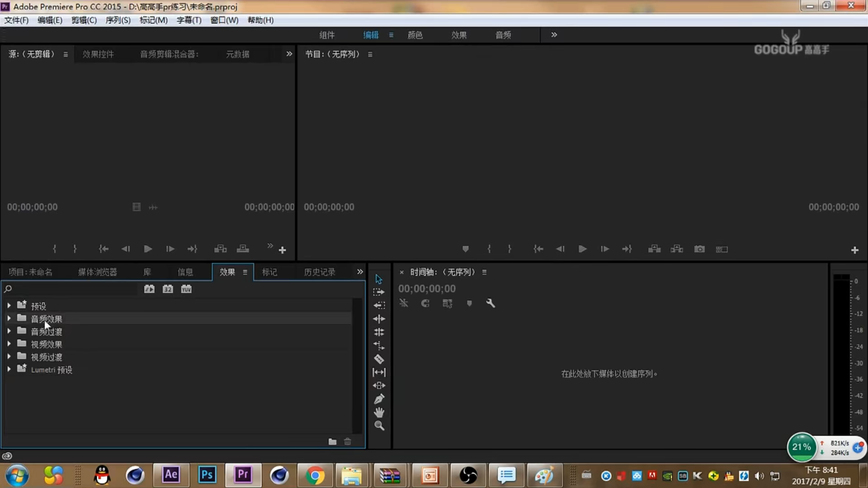Expand the 预设 folder
868x488 pixels.
click(9, 305)
